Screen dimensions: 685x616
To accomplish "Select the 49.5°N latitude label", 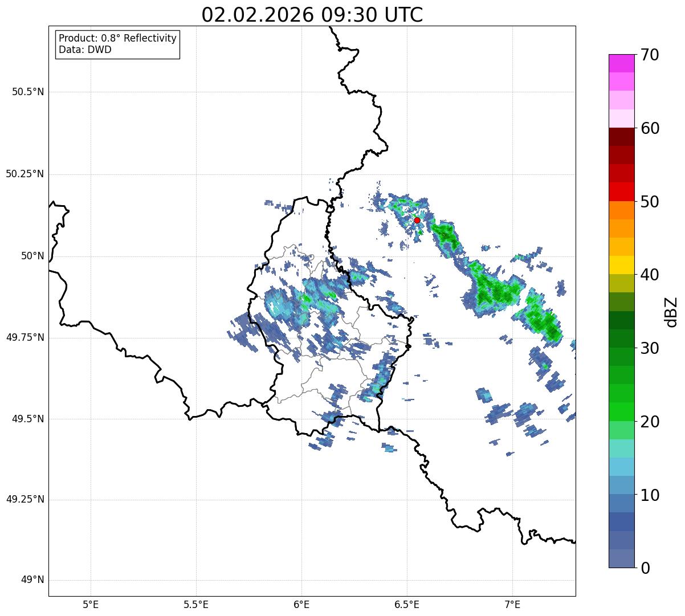I will [x=28, y=419].
